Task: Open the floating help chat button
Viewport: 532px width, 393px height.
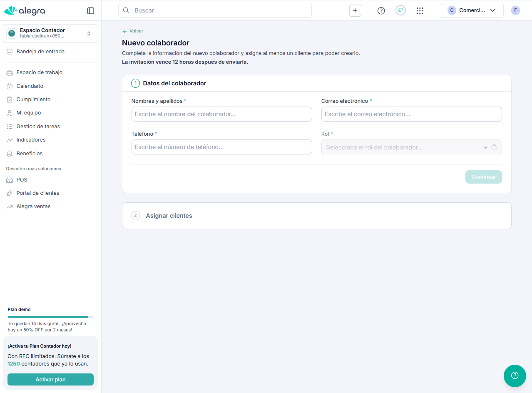Action: (x=515, y=376)
